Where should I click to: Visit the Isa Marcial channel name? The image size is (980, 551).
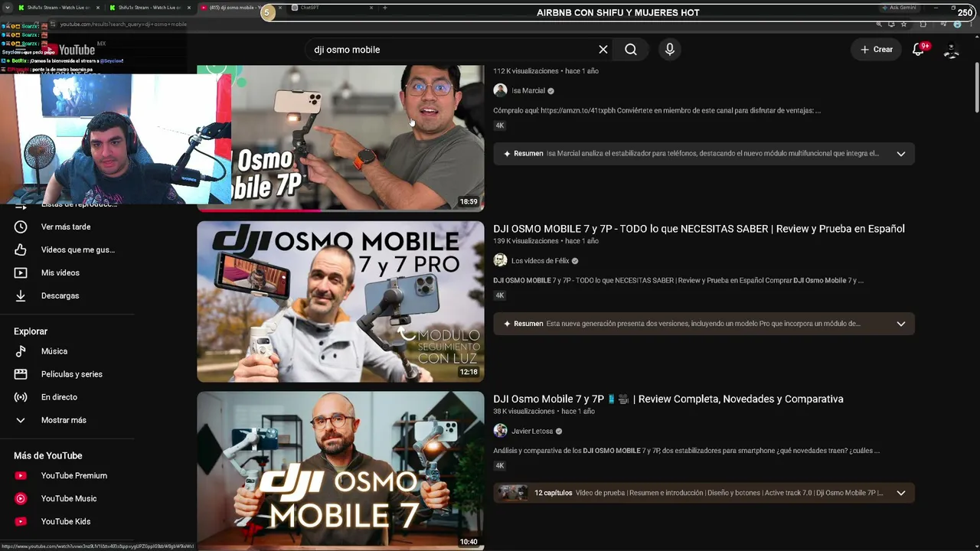(528, 90)
